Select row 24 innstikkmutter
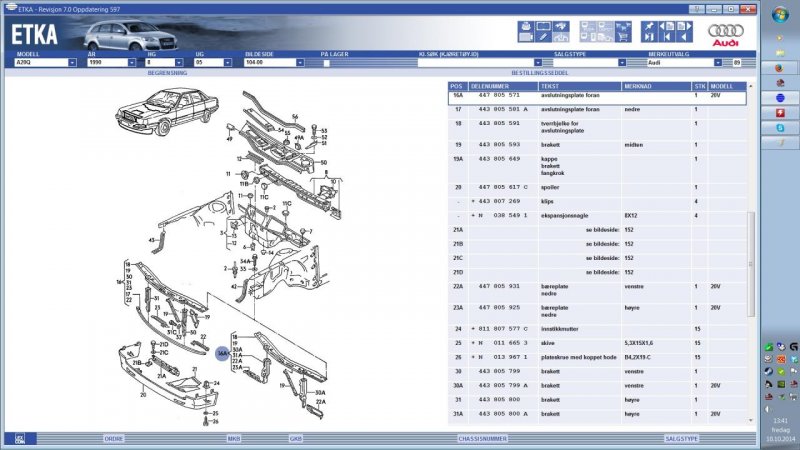This screenshot has height=450, width=800. coord(597,329)
